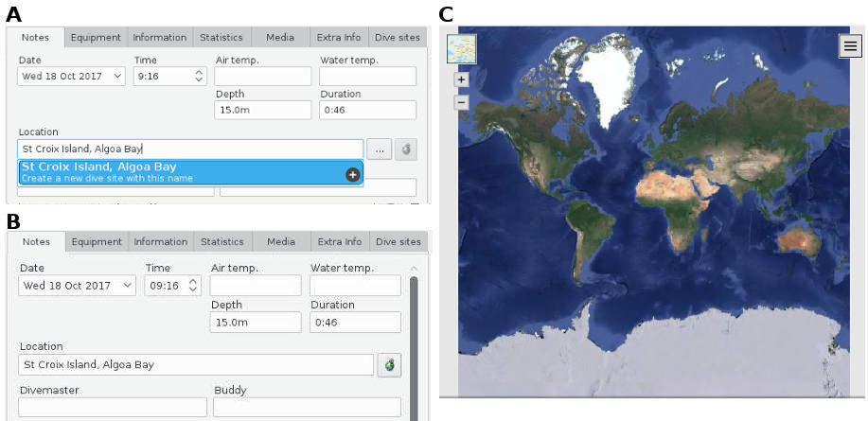
Task: Open the Dive sites tab in panel A
Action: 398,38
